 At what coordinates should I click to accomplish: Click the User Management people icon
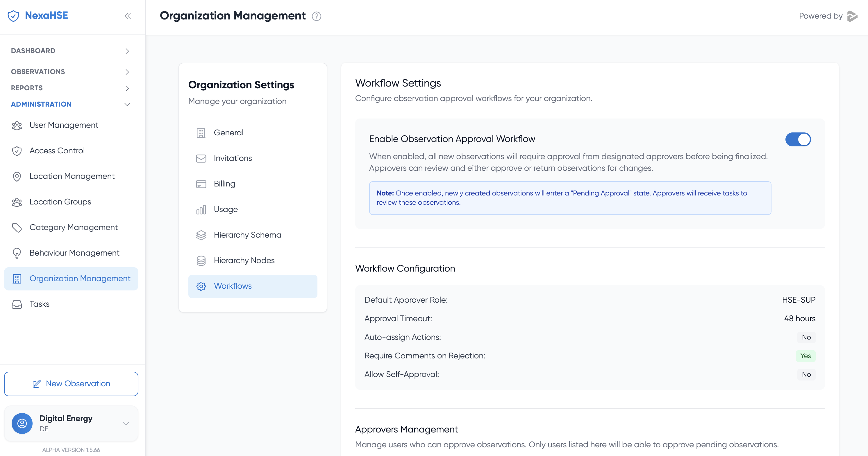tap(17, 125)
